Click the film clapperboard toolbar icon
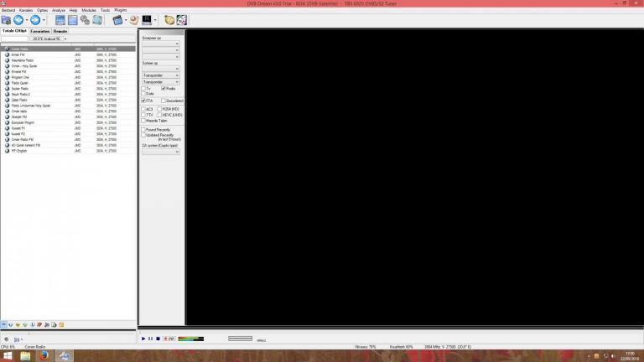This screenshot has height=362, width=644. (x=117, y=19)
